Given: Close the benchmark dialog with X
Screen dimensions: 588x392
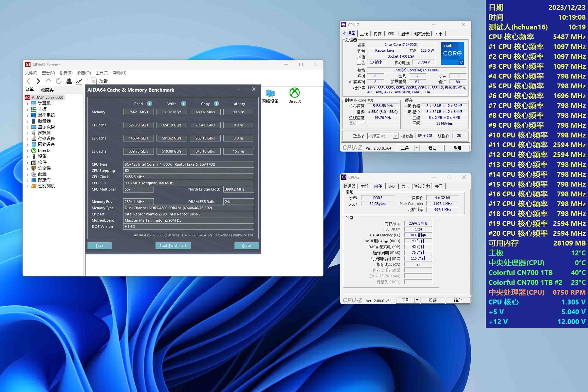Looking at the screenshot, I should coord(254,89).
